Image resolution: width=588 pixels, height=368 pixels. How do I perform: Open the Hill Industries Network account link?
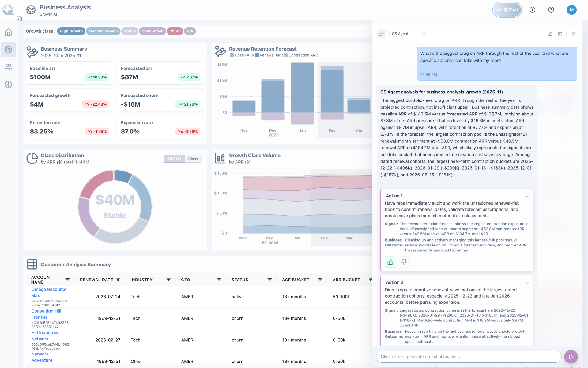click(x=45, y=336)
